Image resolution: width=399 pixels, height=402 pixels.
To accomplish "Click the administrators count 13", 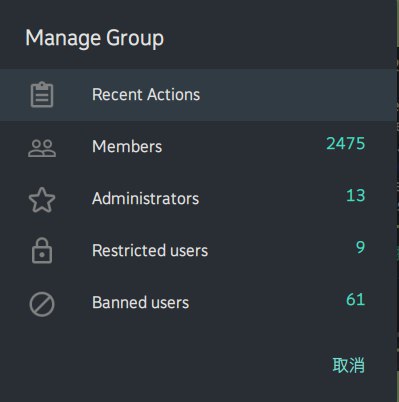I will (356, 196).
